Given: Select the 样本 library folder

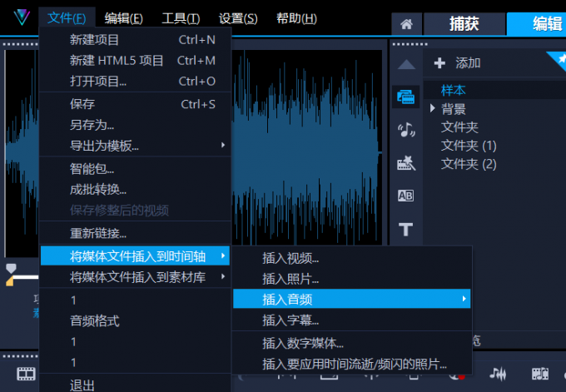Looking at the screenshot, I should [453, 90].
